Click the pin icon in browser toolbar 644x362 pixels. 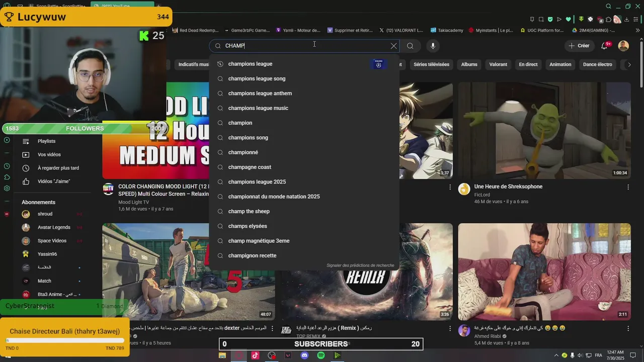pyautogui.click(x=532, y=19)
